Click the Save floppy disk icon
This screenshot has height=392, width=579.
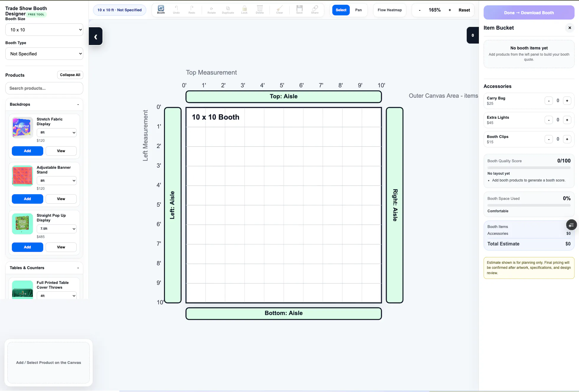click(x=299, y=10)
